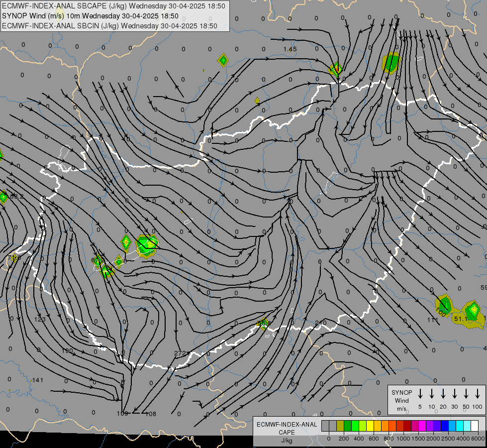Click the map value 108
Viewport: 487px width, 448px height.
click(x=151, y=414)
